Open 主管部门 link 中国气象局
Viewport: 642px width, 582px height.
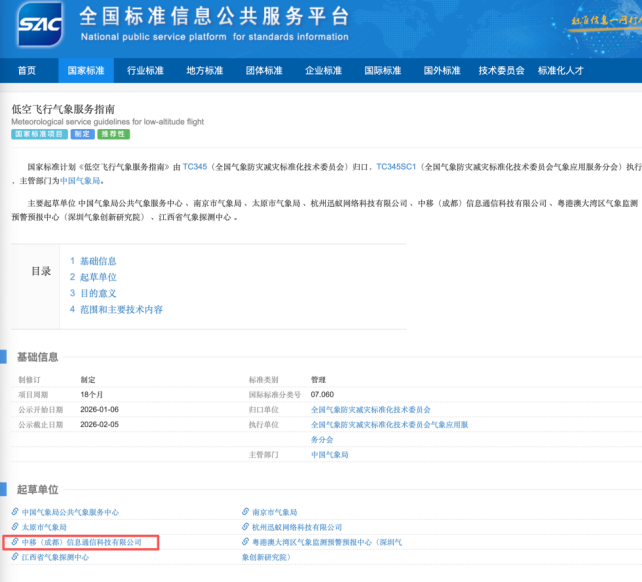tap(330, 455)
